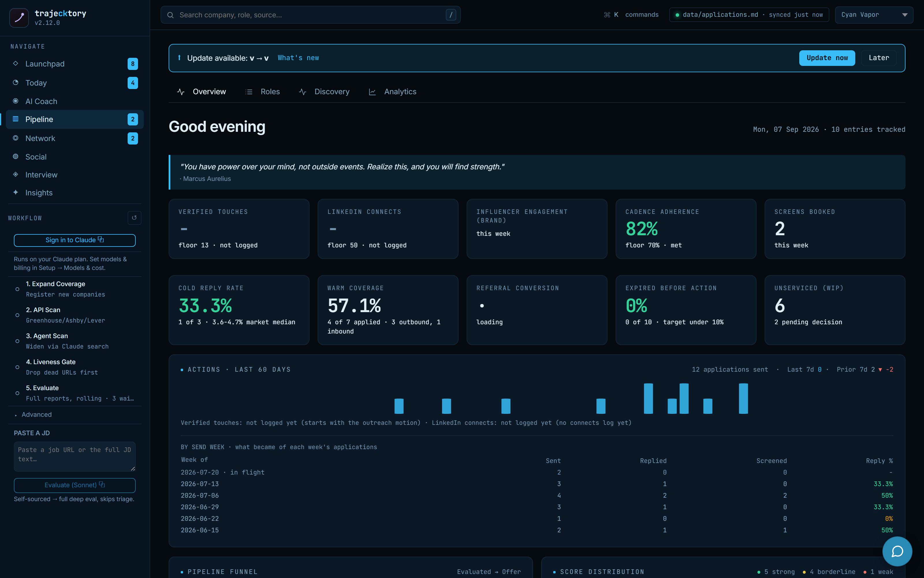Click the Network badge showing 2
This screenshot has width=924, height=578.
[133, 138]
